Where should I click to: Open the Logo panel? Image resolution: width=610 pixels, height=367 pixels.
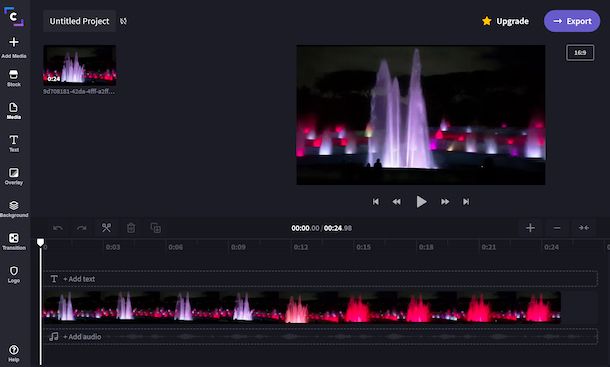14,274
